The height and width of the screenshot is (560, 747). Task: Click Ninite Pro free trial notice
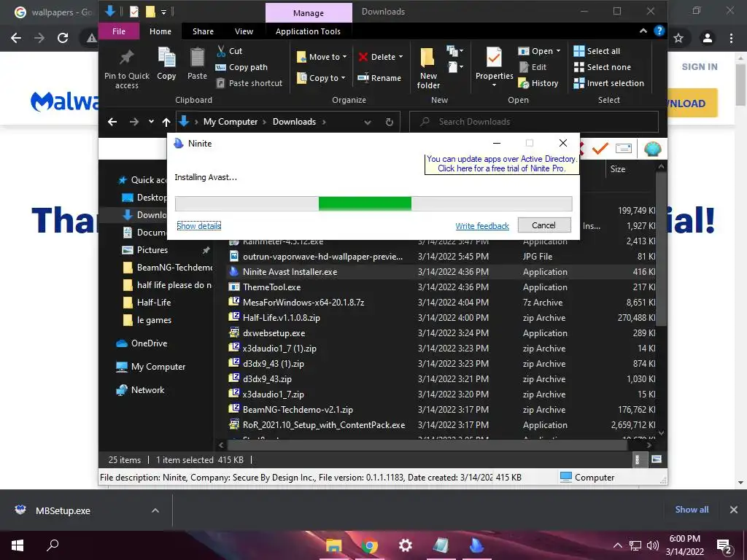pos(501,164)
